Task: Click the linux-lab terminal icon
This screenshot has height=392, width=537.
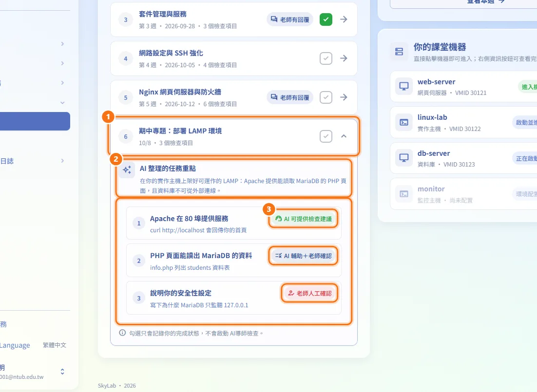Action: click(x=404, y=122)
